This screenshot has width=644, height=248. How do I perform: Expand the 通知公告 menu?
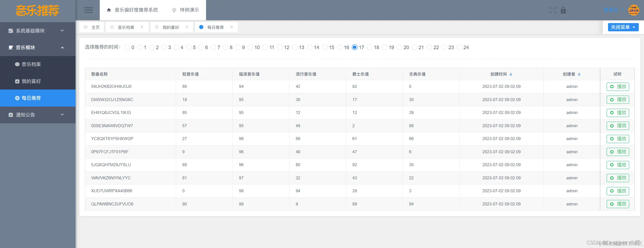[38, 115]
